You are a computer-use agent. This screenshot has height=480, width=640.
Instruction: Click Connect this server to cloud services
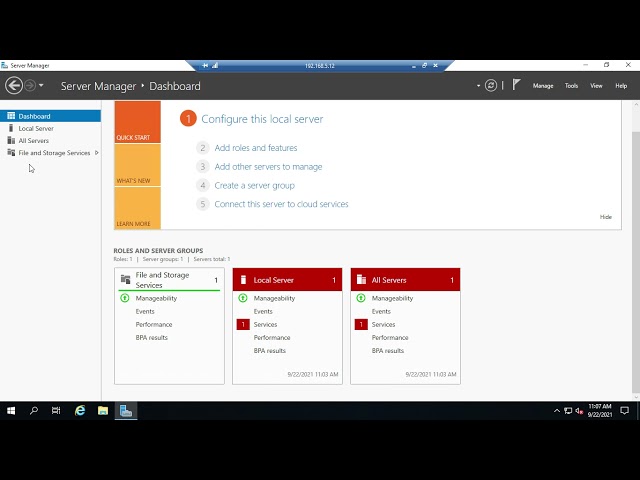pos(281,204)
